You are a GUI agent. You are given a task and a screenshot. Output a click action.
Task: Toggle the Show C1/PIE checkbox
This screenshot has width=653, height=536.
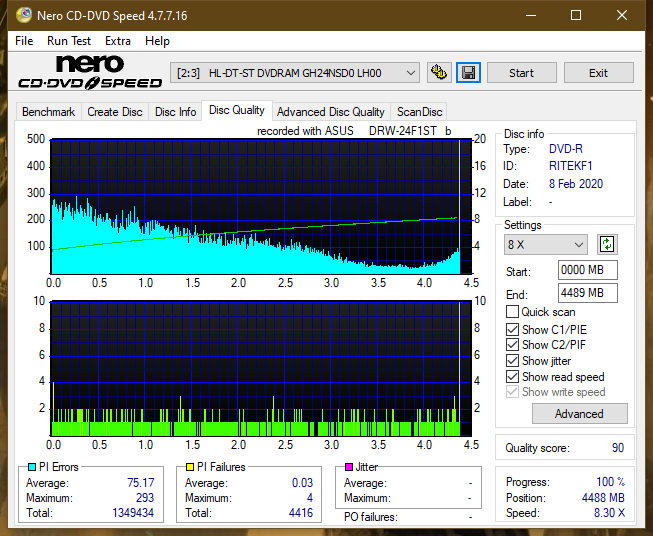[512, 329]
